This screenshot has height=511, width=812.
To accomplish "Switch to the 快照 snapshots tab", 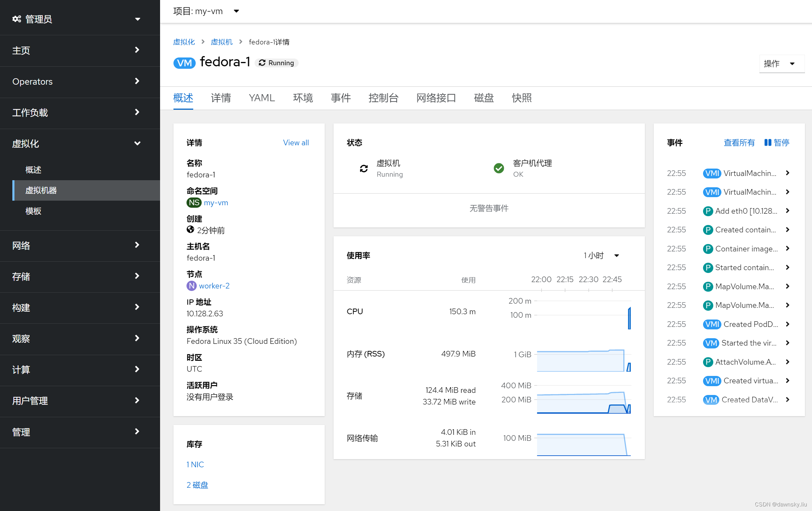I will click(521, 98).
